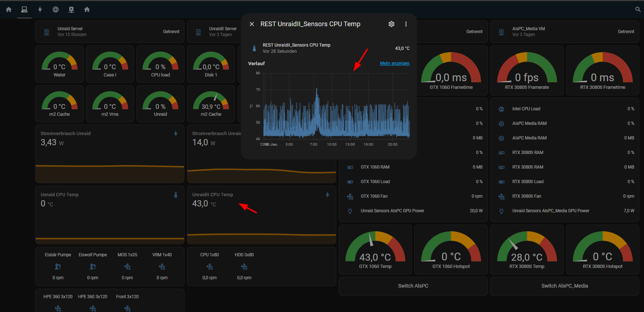Open the AlsPC_Media VM Getrennt status
Screen dimensions: 644x312
pos(626,32)
